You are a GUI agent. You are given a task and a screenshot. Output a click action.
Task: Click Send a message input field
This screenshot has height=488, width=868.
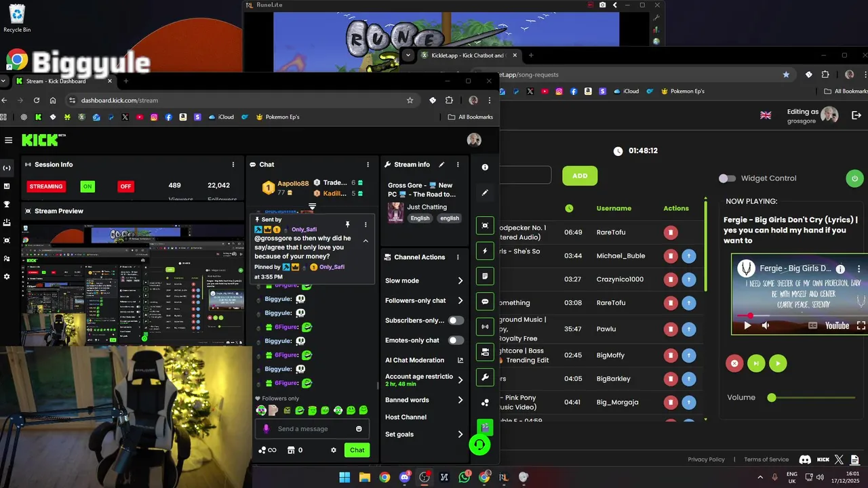coord(312,428)
